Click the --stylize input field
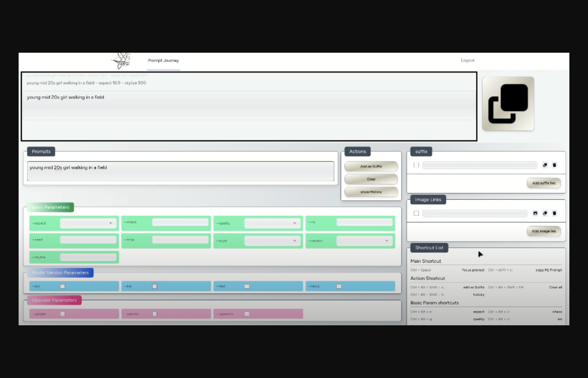Viewport: 588px width, 378px height. [88, 257]
